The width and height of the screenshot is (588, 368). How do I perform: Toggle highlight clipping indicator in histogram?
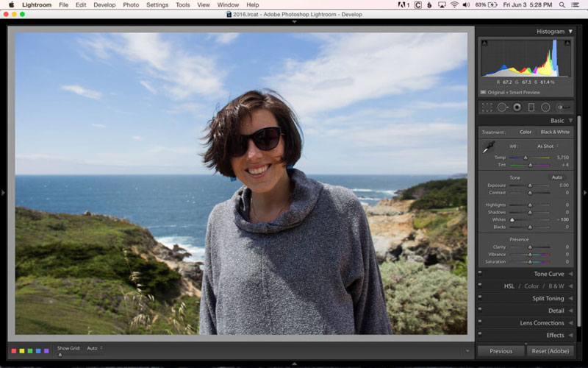(567, 43)
